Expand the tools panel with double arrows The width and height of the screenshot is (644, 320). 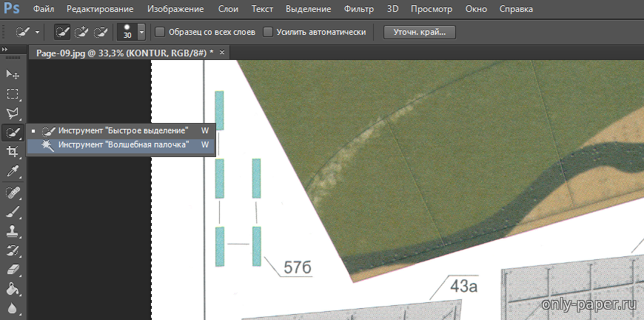pyautogui.click(x=6, y=49)
